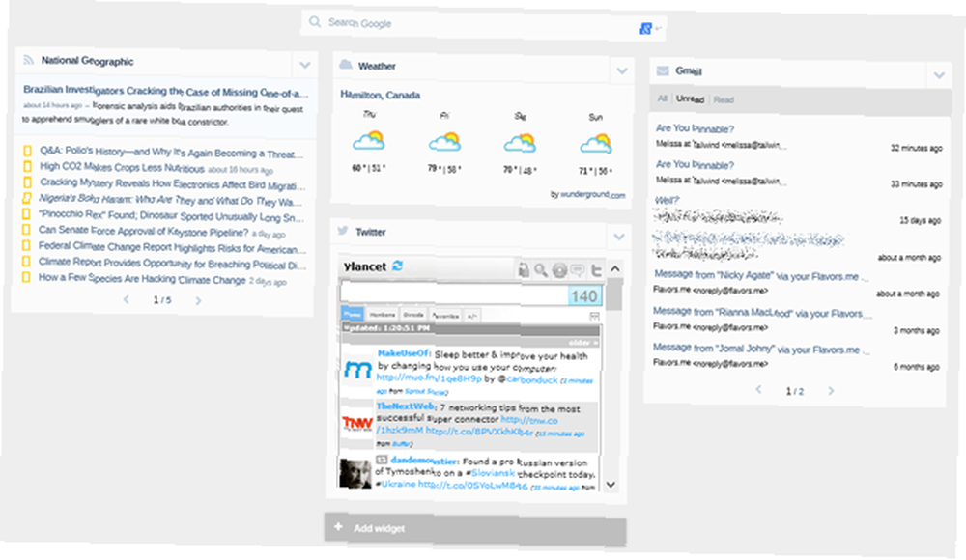Open the Twitter widget search magnifier
Viewport: 966px width, 560px height.
tap(541, 269)
